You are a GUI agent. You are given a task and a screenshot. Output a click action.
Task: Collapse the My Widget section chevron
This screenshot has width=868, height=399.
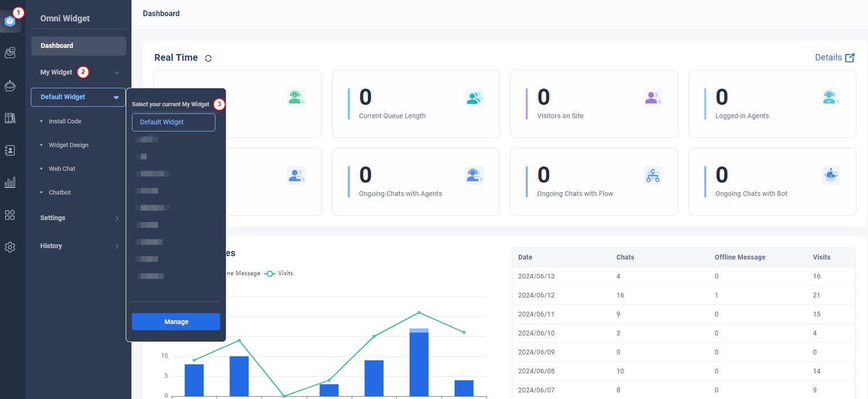point(117,73)
